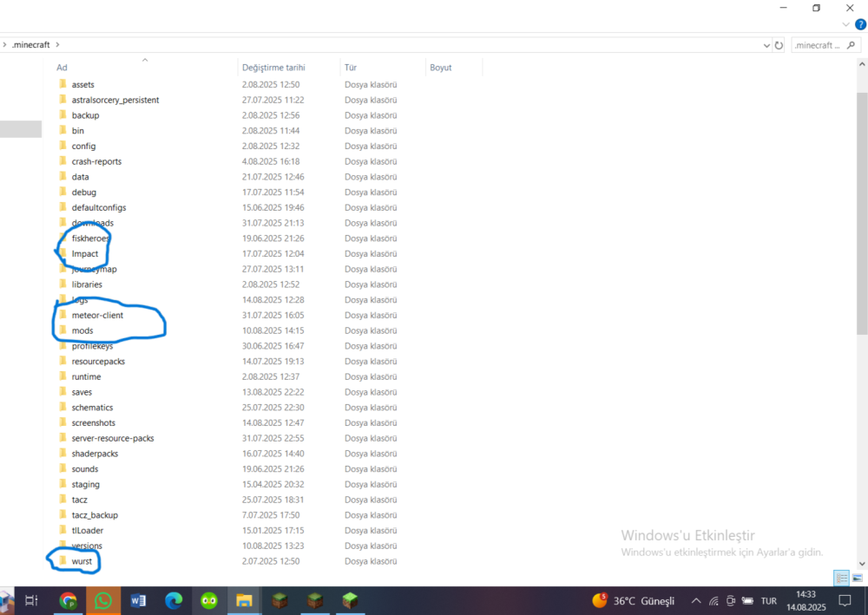The height and width of the screenshot is (615, 868).
Task: Click the folder icon beside saves
Action: (x=62, y=392)
